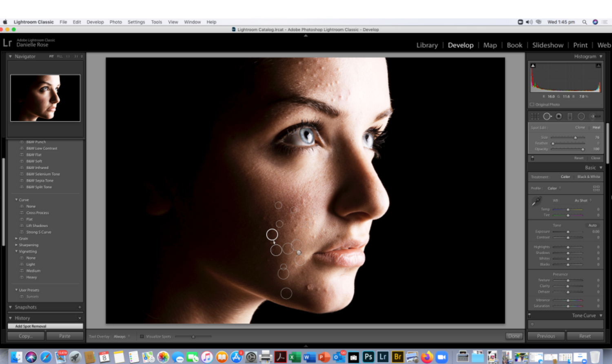
Task: Launch Firefox from the Dock
Action: pos(427,357)
